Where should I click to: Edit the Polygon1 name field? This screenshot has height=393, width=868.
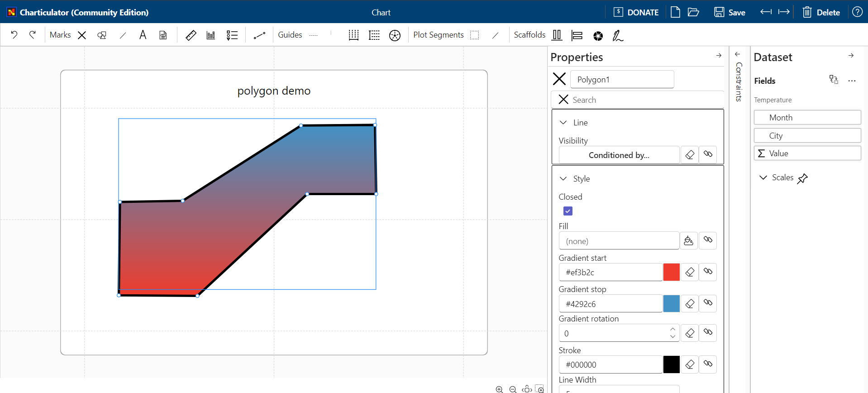click(622, 79)
